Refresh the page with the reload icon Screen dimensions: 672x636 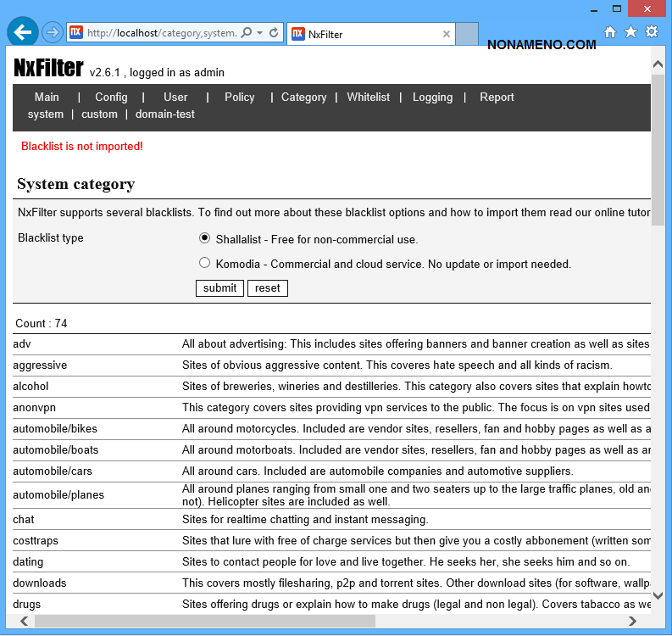[x=274, y=33]
